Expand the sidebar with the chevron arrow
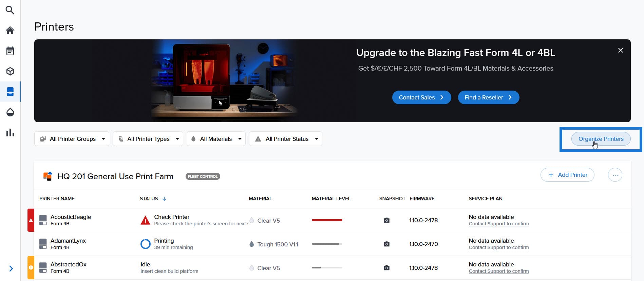This screenshot has width=644, height=281. pyautogui.click(x=11, y=269)
